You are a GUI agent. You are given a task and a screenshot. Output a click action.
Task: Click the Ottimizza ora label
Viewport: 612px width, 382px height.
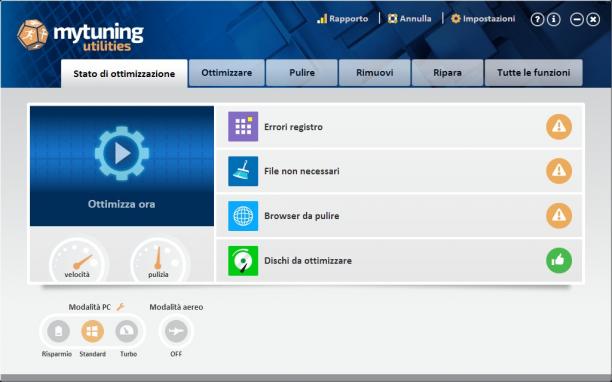pos(121,204)
